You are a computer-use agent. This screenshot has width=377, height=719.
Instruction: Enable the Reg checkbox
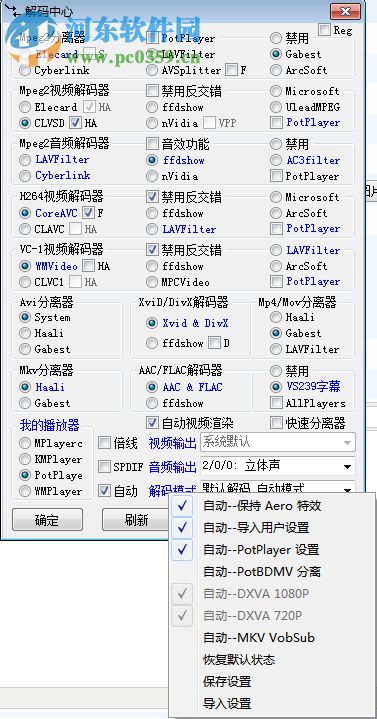coord(324,30)
